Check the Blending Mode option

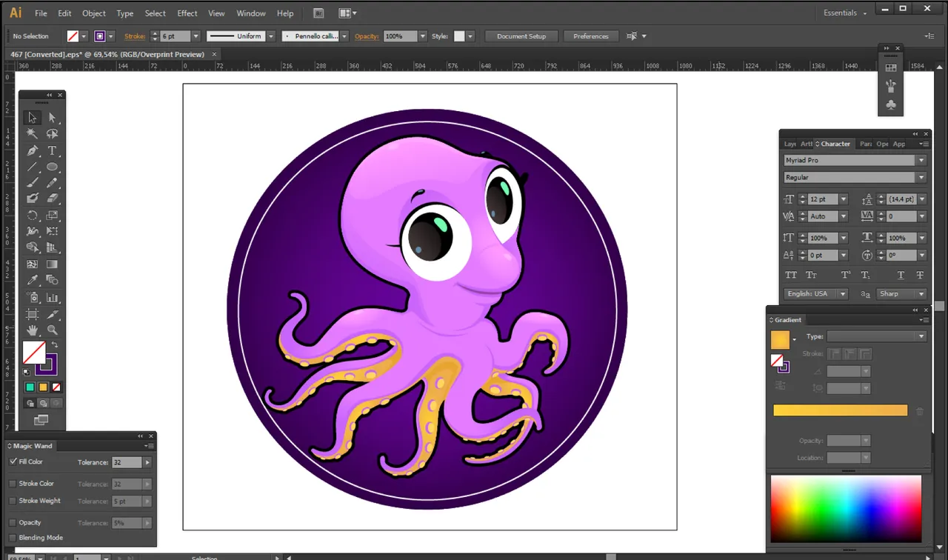[x=13, y=538]
